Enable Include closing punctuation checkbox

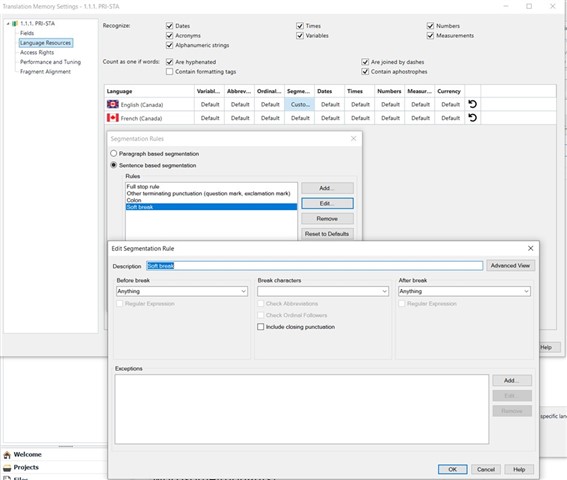(260, 327)
